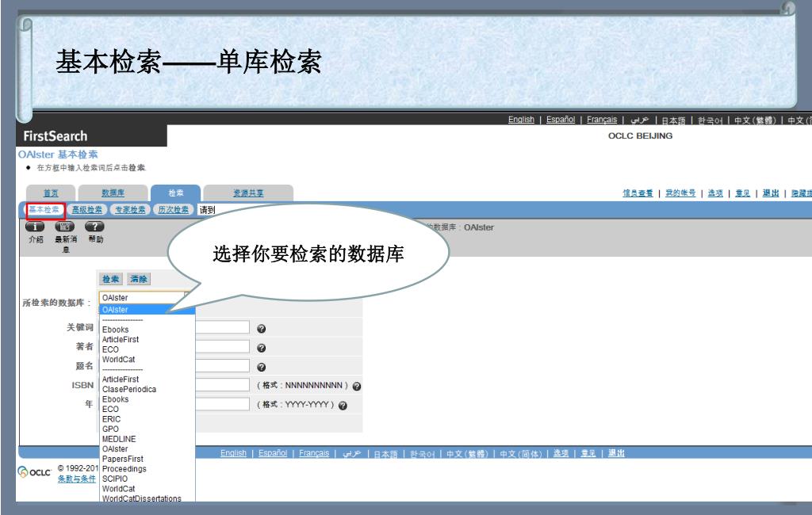Open the 历次检索 sub-tab
Image resolution: width=812 pixels, height=515 pixels.
(173, 210)
